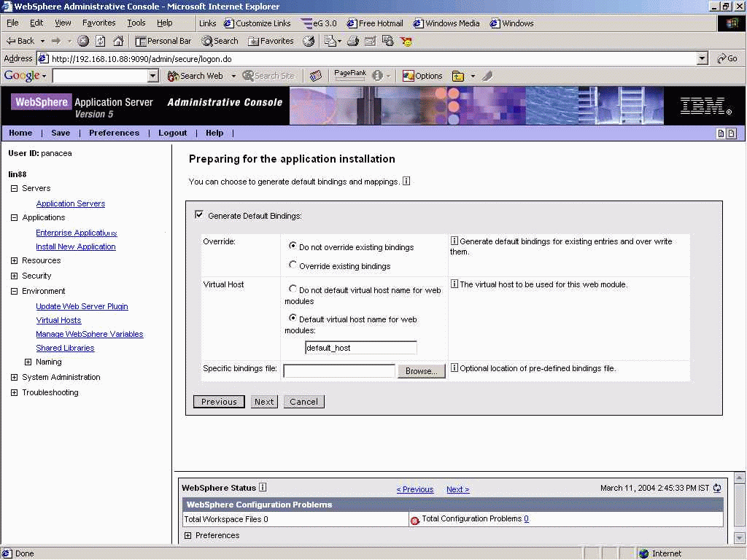747x560 pixels.
Task: Click the info icon beside bindings description
Action: tap(406, 181)
